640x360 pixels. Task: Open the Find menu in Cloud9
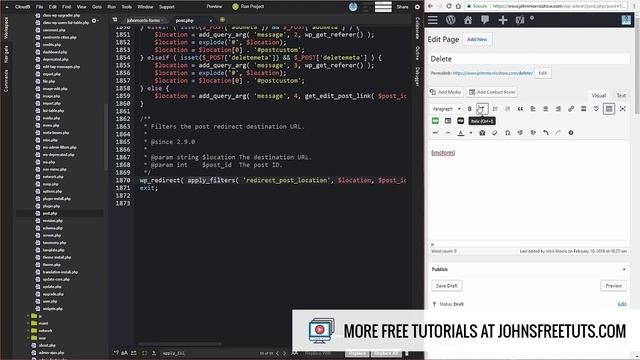tap(67, 7)
